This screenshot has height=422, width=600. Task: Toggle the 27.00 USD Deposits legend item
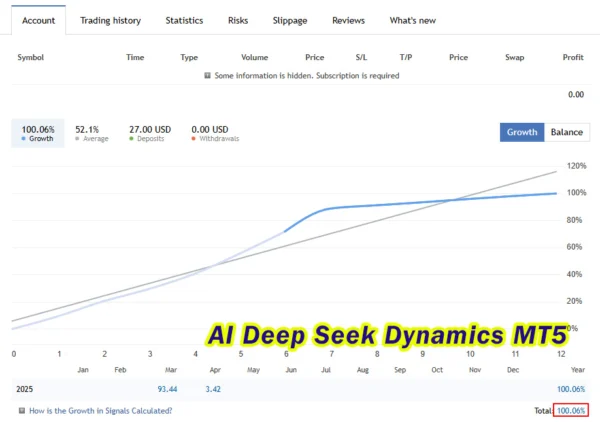pyautogui.click(x=150, y=133)
